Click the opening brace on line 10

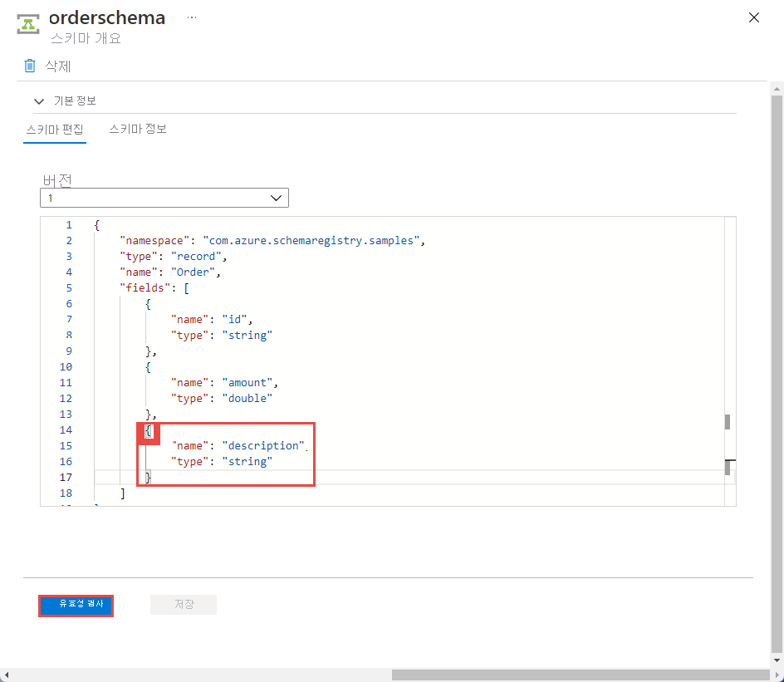[x=148, y=367]
